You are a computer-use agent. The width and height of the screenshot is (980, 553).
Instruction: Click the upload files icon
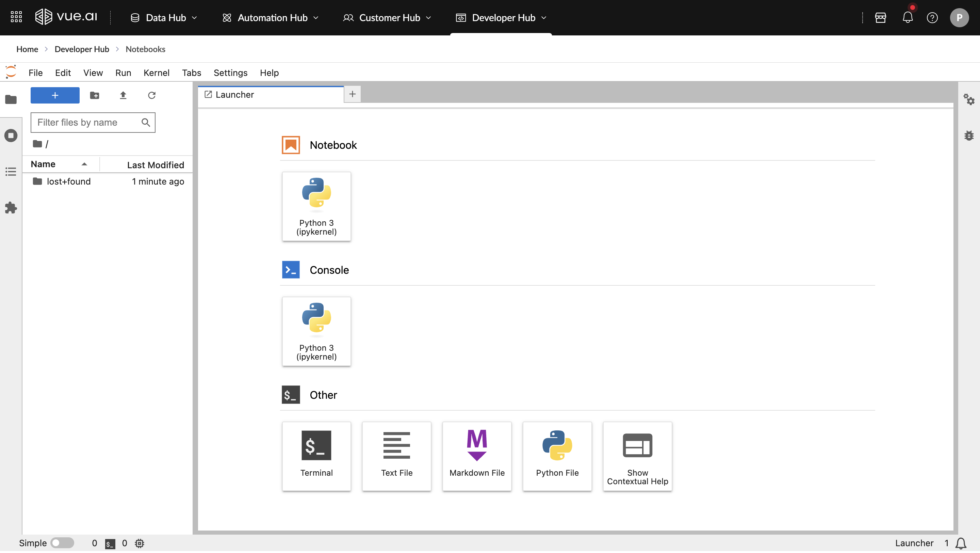[x=123, y=95]
